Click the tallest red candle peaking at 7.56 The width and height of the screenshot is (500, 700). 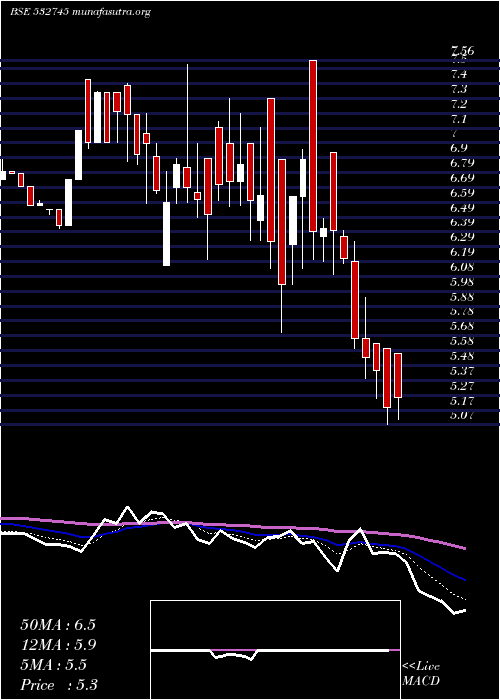(313, 146)
